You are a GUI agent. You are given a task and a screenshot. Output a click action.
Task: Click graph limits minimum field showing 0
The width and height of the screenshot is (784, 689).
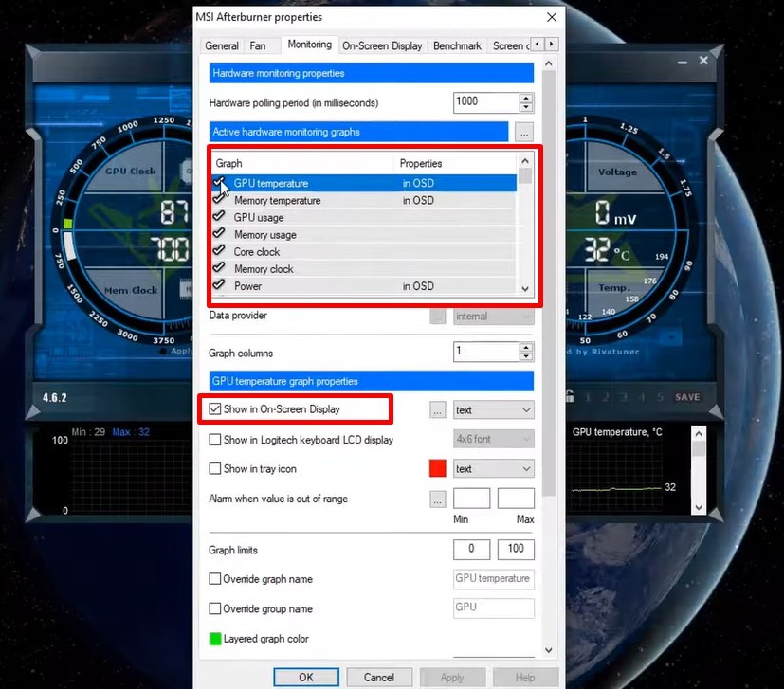471,549
